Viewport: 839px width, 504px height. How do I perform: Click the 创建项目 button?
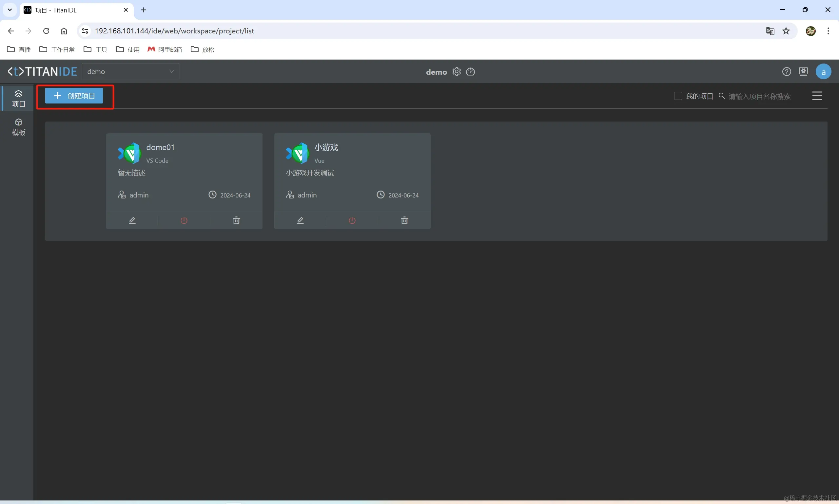(x=74, y=96)
